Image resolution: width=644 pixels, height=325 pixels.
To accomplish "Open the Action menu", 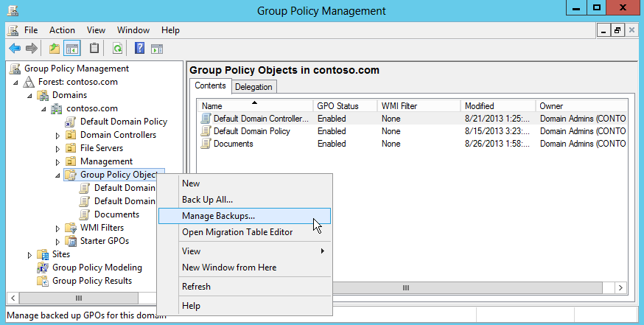I will 62,30.
